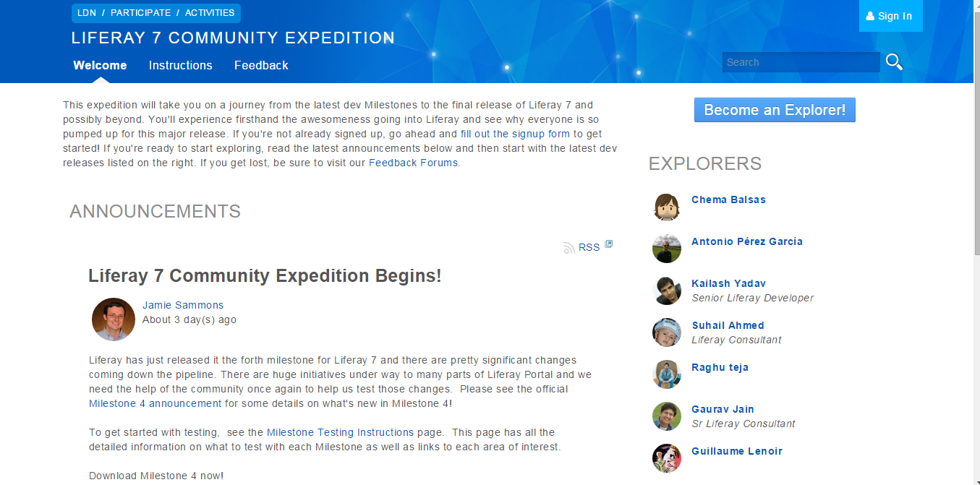Open the 'fill out the signup form' link

click(x=516, y=134)
